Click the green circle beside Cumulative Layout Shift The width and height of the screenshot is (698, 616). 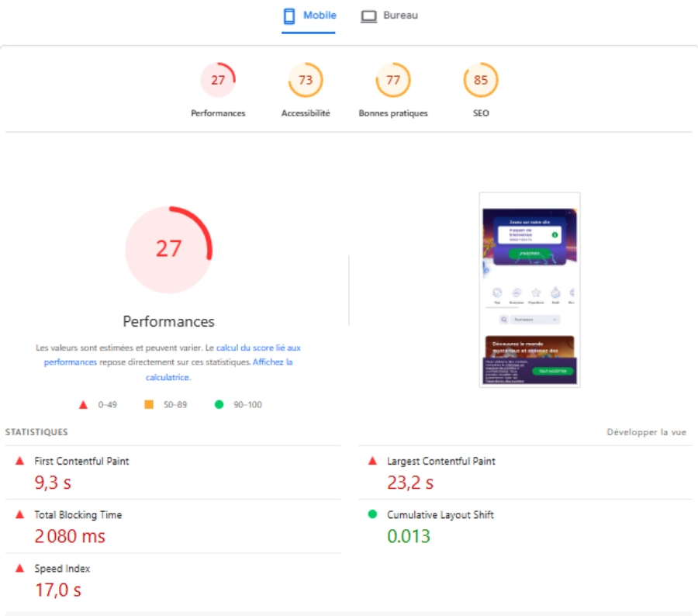point(373,514)
